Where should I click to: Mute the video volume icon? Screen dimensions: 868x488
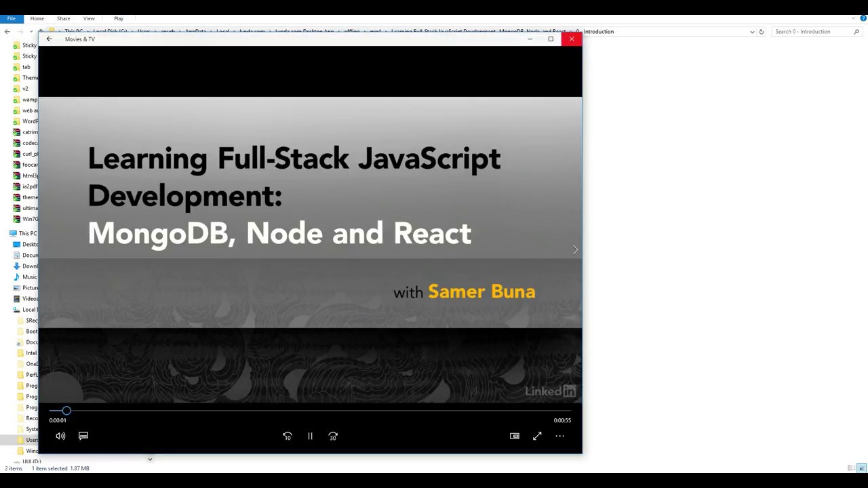click(60, 436)
